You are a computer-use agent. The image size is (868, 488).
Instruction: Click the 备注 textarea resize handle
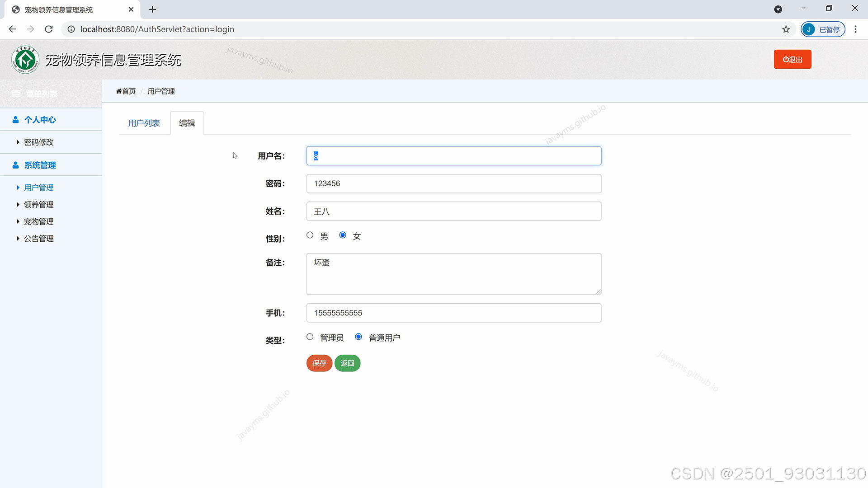(598, 291)
